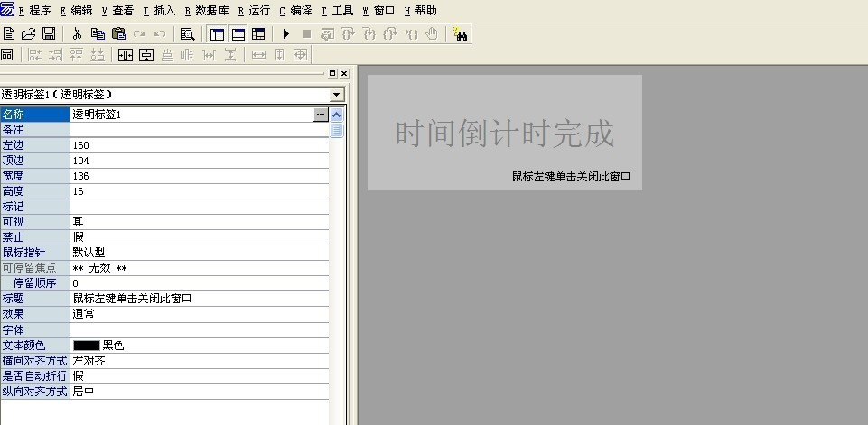Image resolution: width=868 pixels, height=425 pixels.
Task: Open the 编译 menu
Action: [295, 11]
